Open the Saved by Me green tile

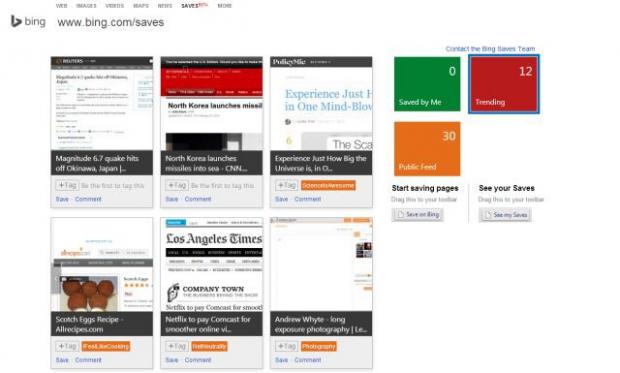pyautogui.click(x=427, y=84)
